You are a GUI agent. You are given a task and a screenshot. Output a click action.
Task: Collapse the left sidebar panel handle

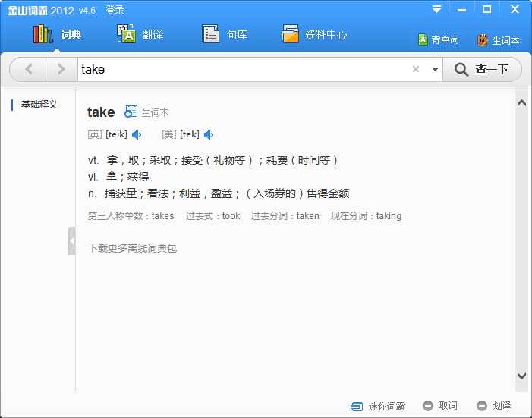coord(71,241)
